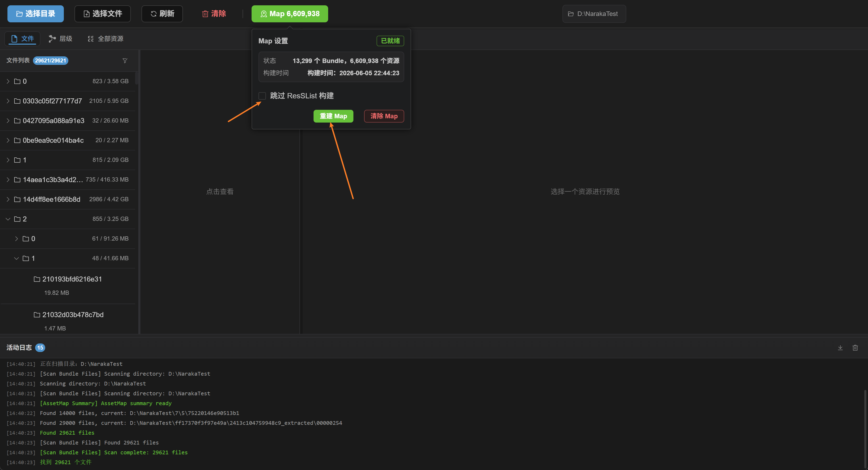Expand top-level folder 1 with 815 files

[x=8, y=160]
